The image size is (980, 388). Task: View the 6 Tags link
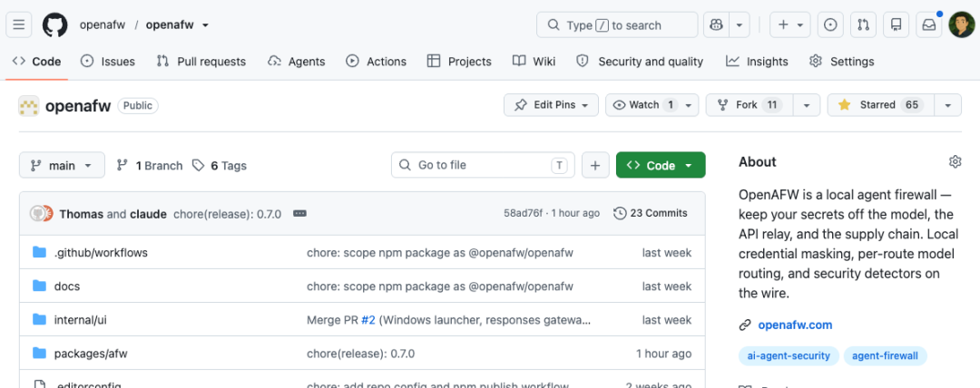click(x=220, y=166)
